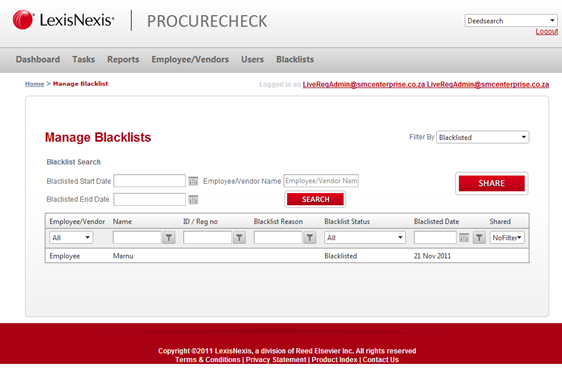Open the second LiveRegAdmin email link

coord(488,85)
